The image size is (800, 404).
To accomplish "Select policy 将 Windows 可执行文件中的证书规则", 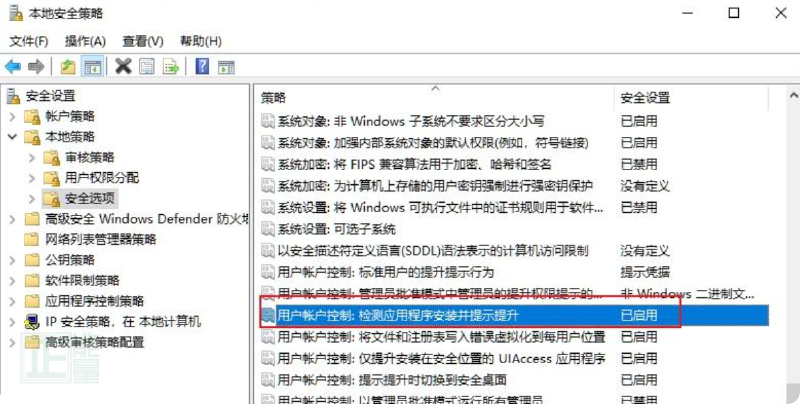I will [440, 208].
